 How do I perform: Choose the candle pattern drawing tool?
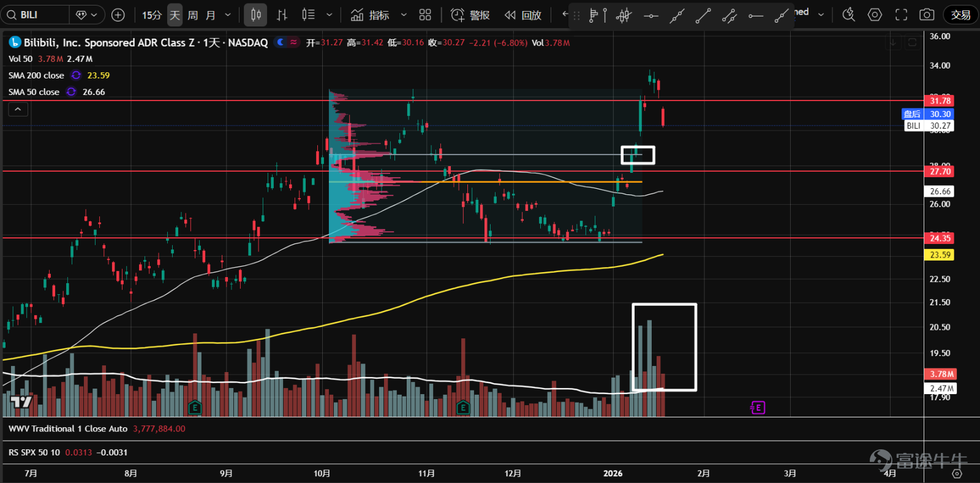[624, 16]
